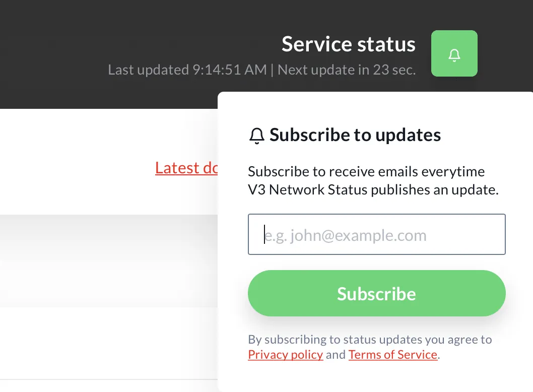Open the Terms of Service link
The width and height of the screenshot is (533, 392).
coord(392,355)
